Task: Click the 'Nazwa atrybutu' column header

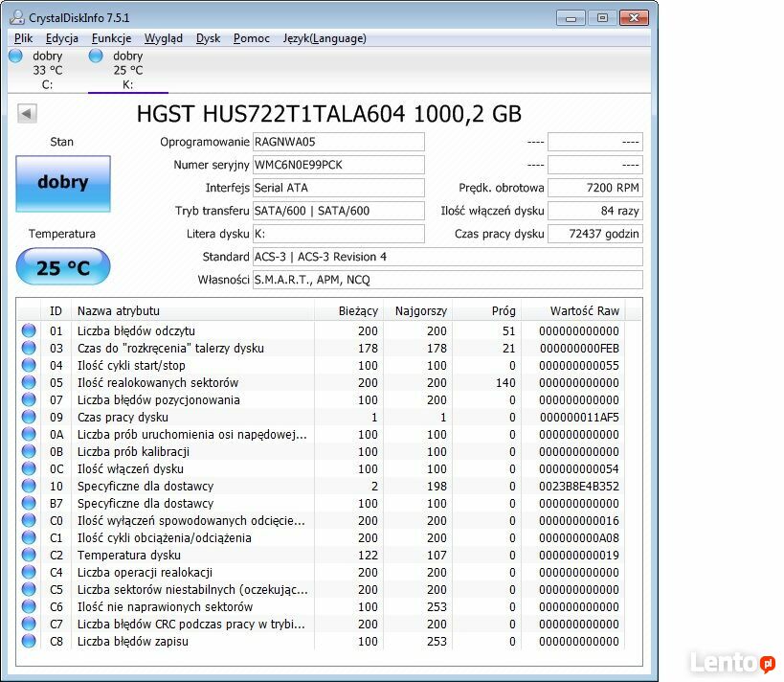Action: point(193,310)
